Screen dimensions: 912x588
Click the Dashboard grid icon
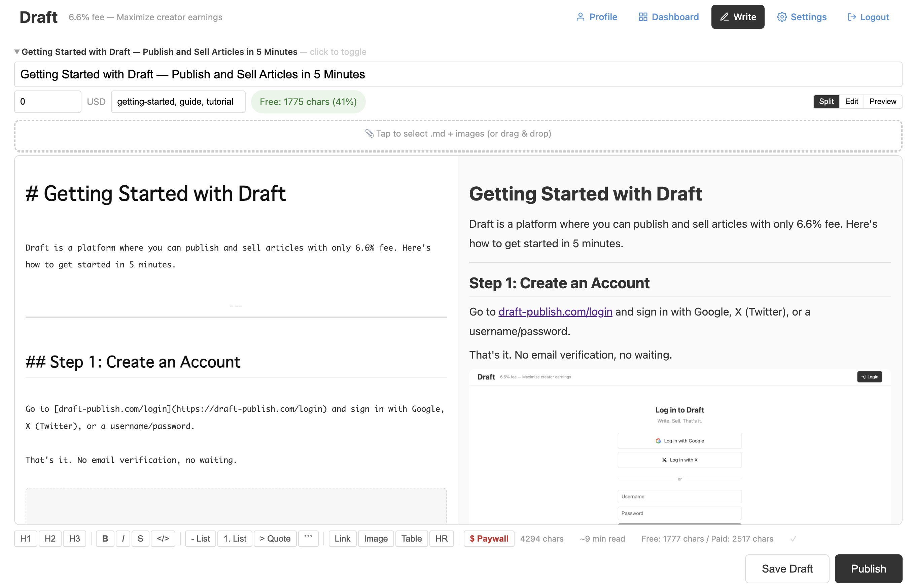[x=643, y=17]
